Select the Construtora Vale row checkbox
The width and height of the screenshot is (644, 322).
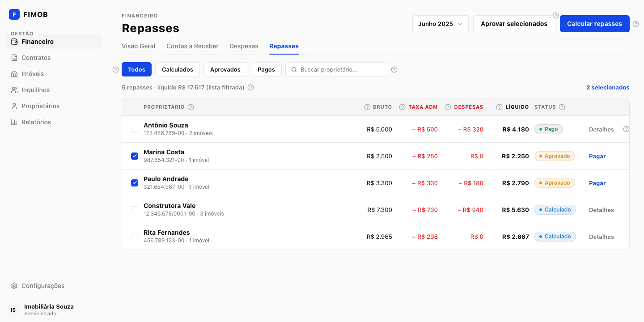pyautogui.click(x=135, y=210)
